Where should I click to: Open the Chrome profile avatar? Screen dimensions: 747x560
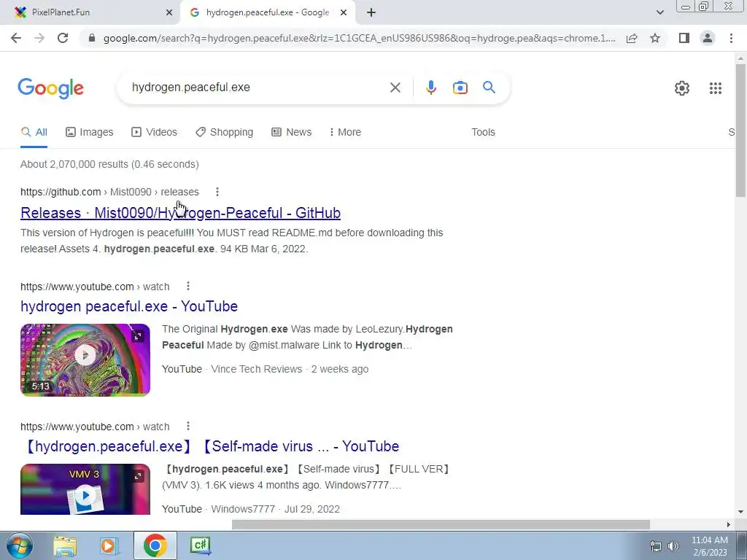tap(708, 38)
